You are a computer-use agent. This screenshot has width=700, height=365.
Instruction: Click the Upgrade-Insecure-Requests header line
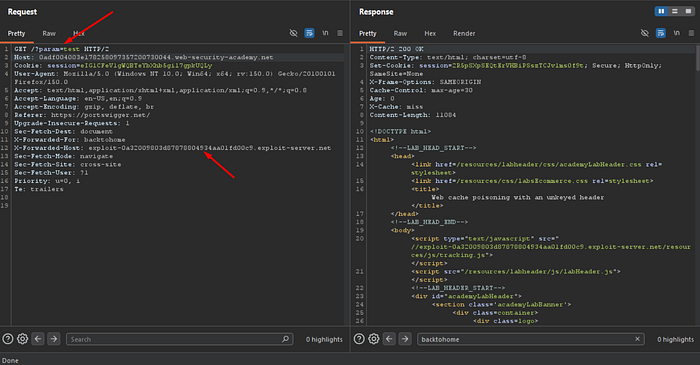[72, 123]
